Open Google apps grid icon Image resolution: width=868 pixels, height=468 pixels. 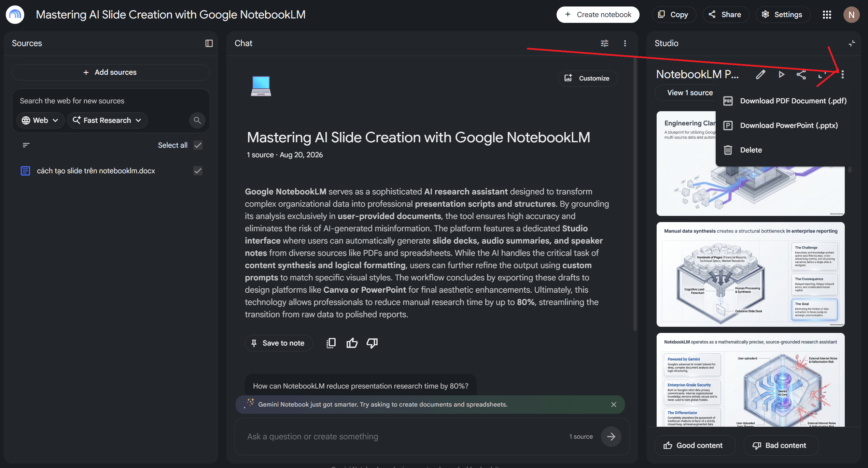pos(827,15)
